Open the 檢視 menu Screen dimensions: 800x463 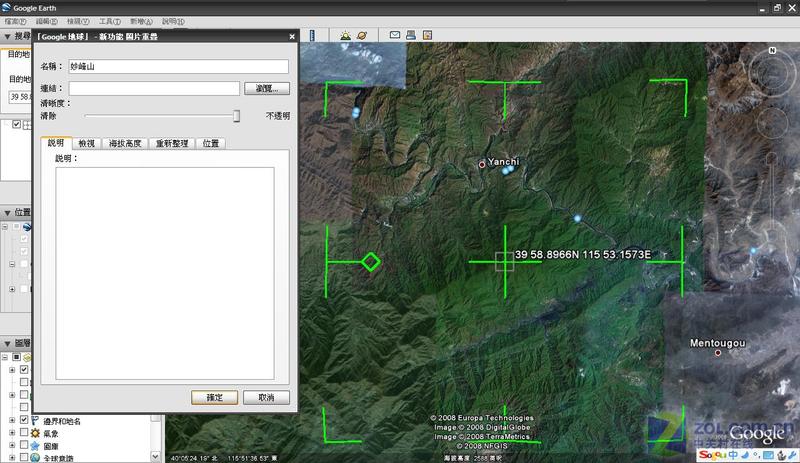(x=78, y=21)
